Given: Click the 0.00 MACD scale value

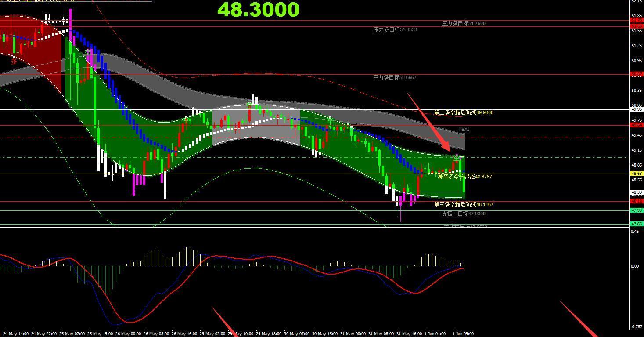Looking at the screenshot, I should (635, 266).
